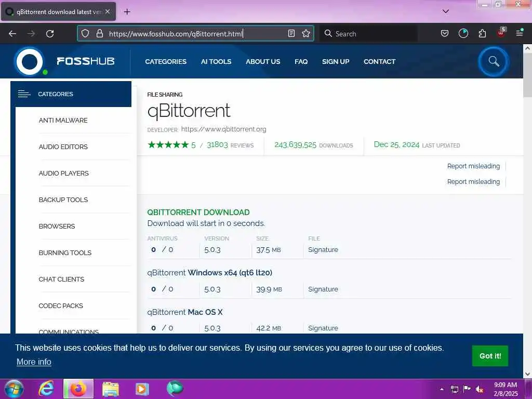Open CATEGORIES in the top navigation
Screen dimensions: 532x399
point(166,61)
